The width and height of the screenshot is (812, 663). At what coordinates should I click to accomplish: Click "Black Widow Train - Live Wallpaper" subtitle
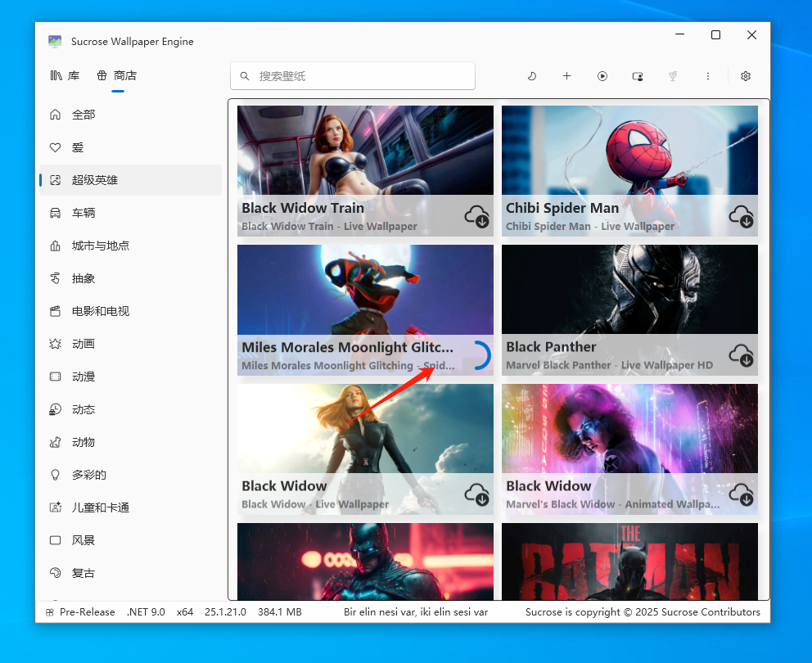pyautogui.click(x=329, y=227)
